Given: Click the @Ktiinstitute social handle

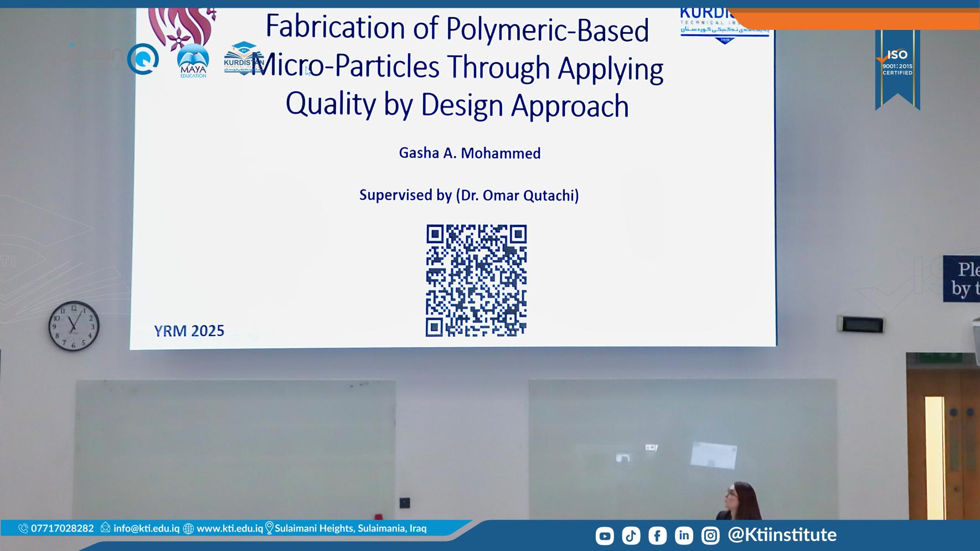Looking at the screenshot, I should [782, 535].
